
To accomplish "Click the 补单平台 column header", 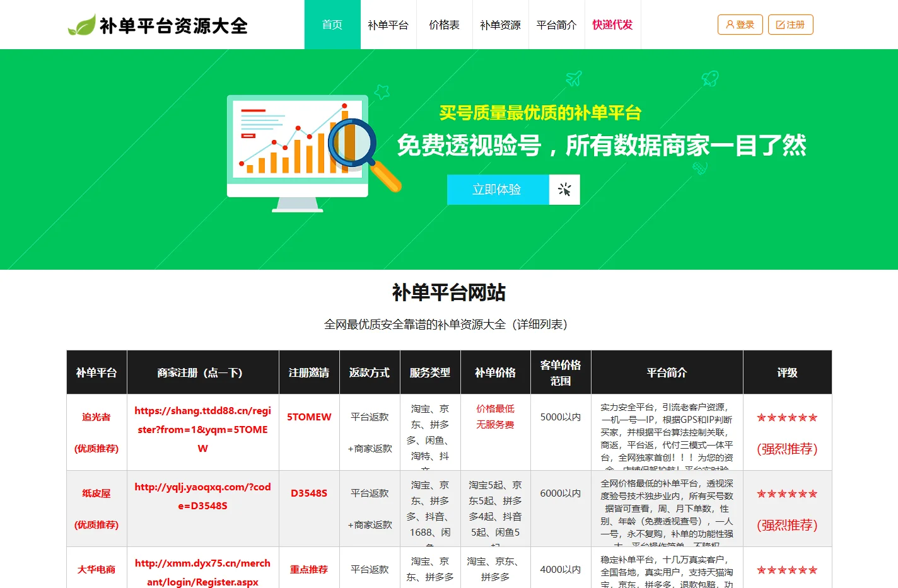I will (x=96, y=372).
